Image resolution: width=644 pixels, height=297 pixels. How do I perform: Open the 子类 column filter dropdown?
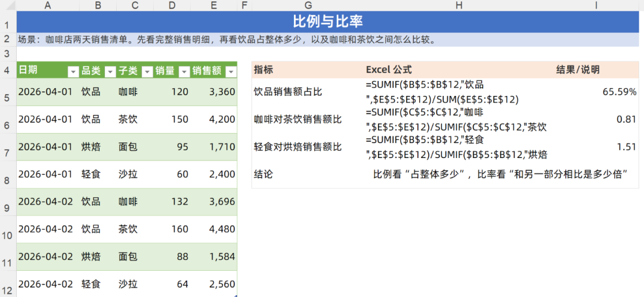pyautogui.click(x=147, y=72)
